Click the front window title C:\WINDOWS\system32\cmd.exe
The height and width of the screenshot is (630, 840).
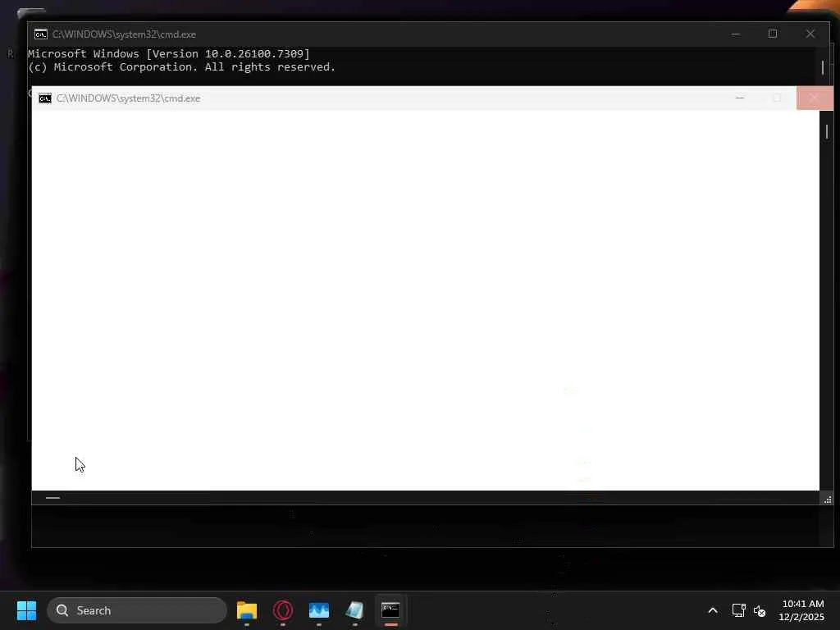click(x=128, y=98)
